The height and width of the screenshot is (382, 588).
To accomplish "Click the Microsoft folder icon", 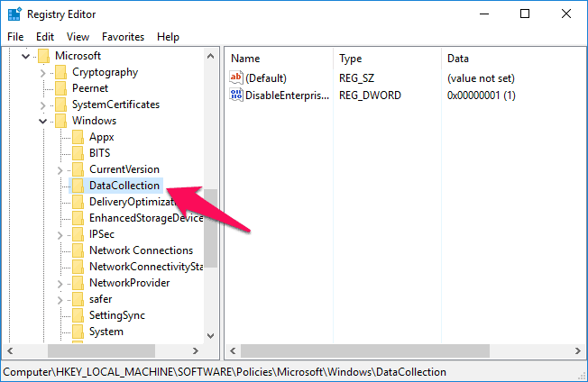I will pos(43,56).
